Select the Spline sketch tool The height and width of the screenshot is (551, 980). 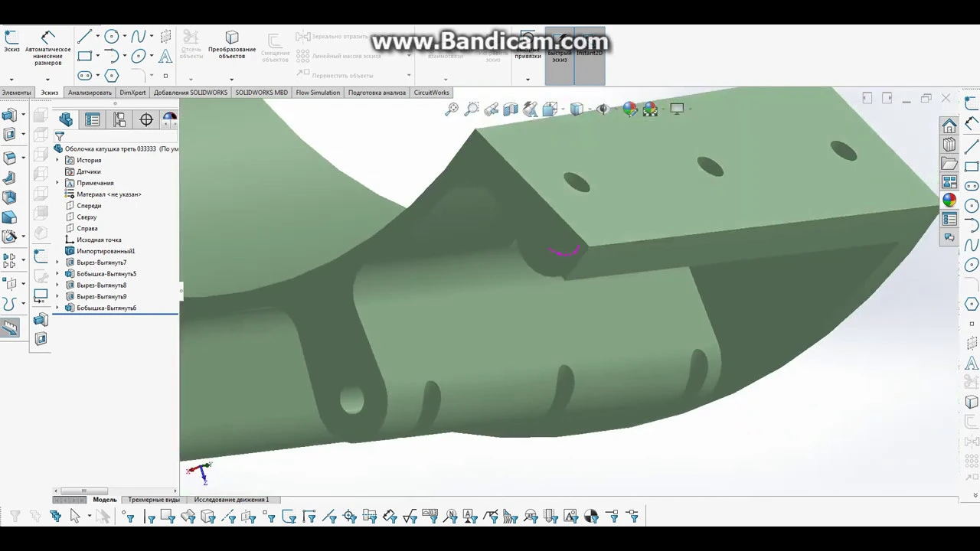point(138,36)
